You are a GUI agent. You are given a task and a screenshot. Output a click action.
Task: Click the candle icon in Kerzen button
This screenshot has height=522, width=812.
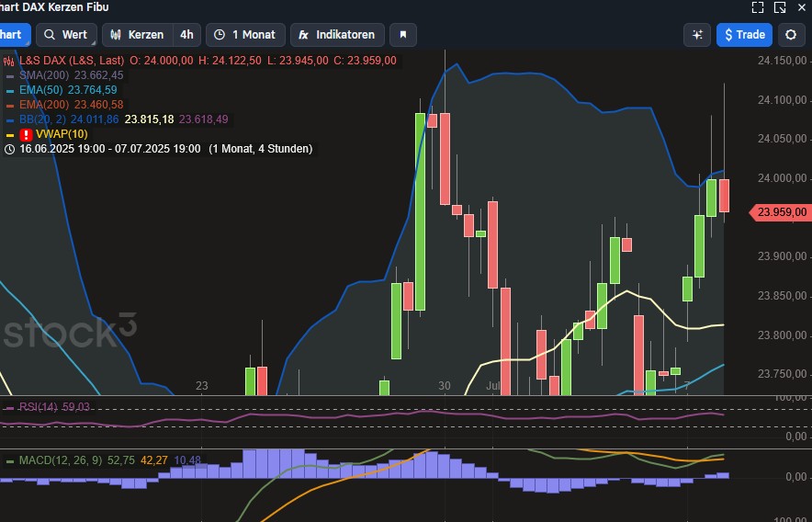(x=116, y=35)
